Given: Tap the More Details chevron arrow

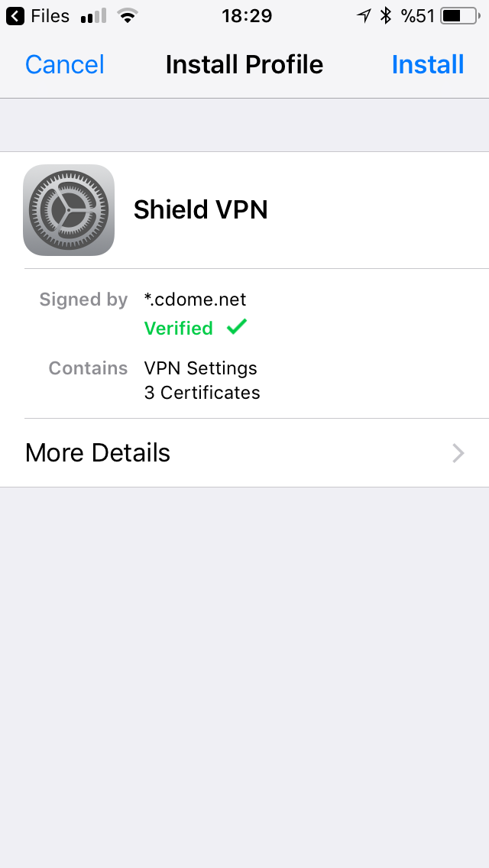Looking at the screenshot, I should tap(458, 453).
